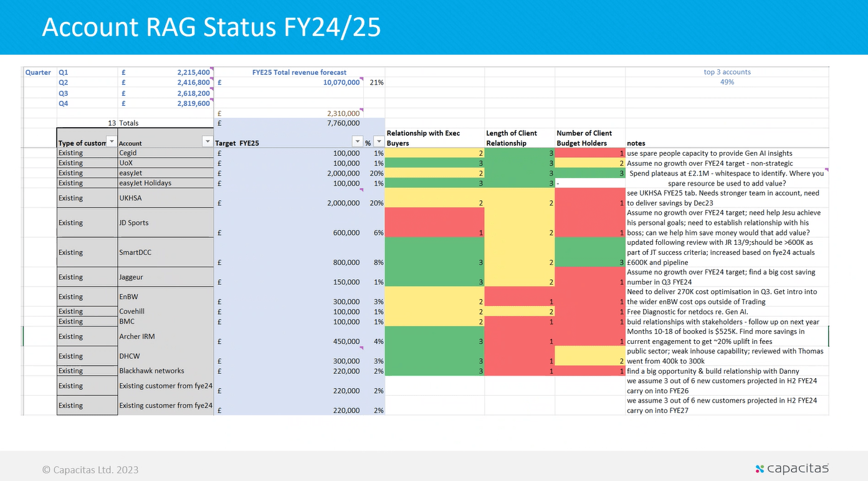The image size is (868, 481).
Task: Open the Target FYE25 filter dropdown
Action: coord(357,142)
